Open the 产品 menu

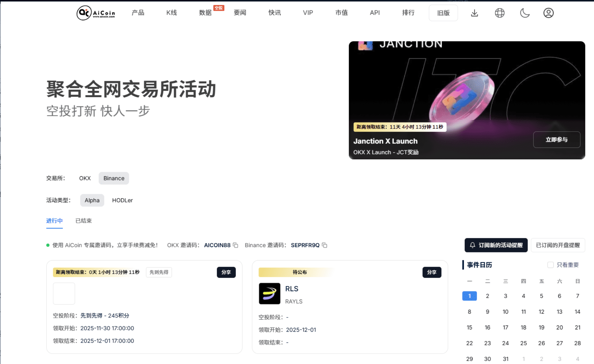tap(138, 13)
